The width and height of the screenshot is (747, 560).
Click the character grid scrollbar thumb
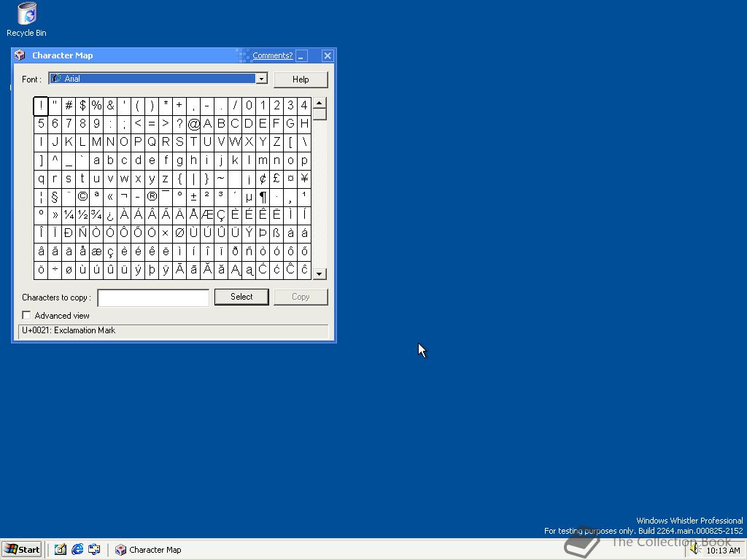point(320,114)
